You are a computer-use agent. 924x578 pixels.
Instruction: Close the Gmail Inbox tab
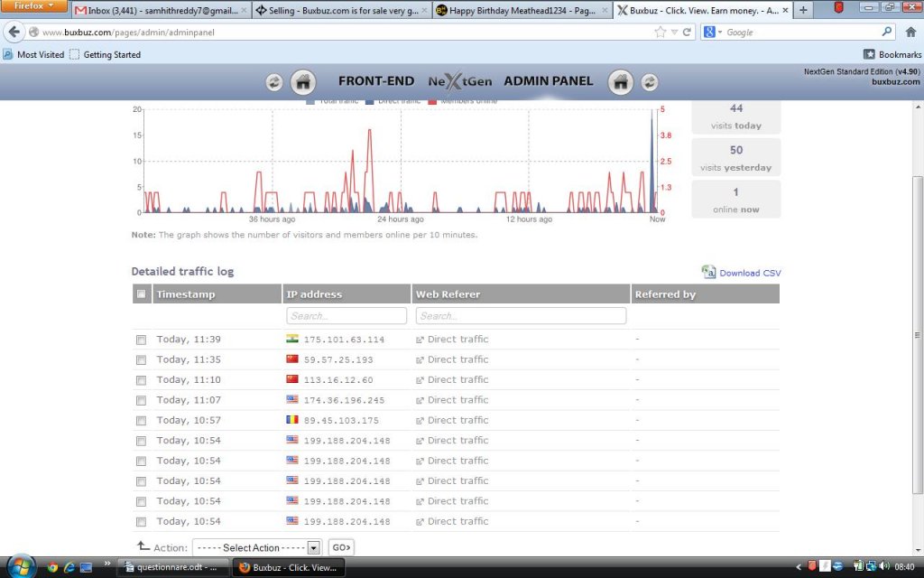click(x=244, y=10)
